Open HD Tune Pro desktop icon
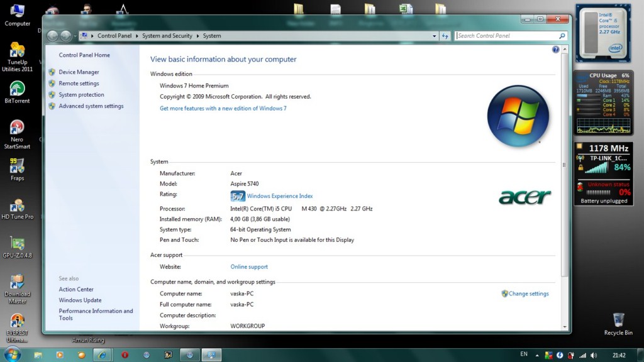 [17, 206]
